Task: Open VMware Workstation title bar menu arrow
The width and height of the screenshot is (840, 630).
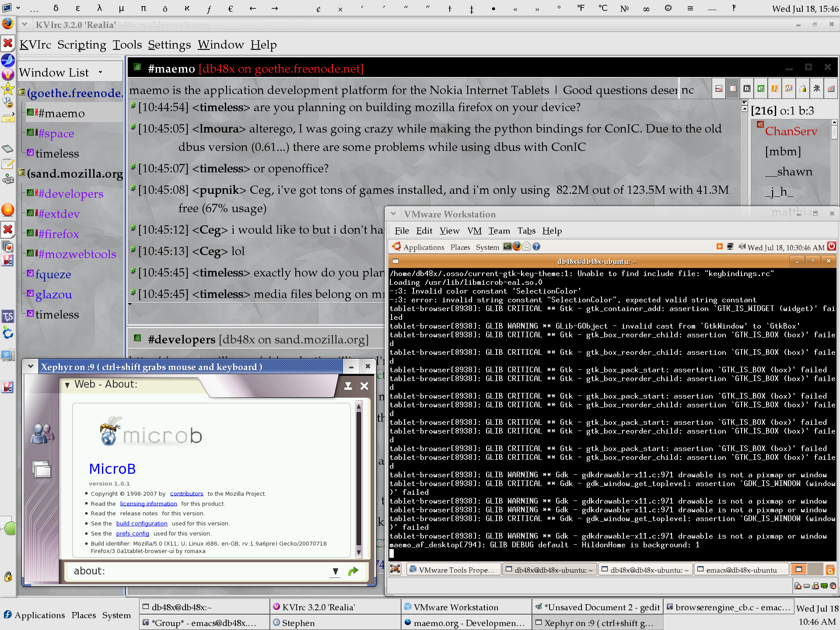Action: (x=393, y=214)
